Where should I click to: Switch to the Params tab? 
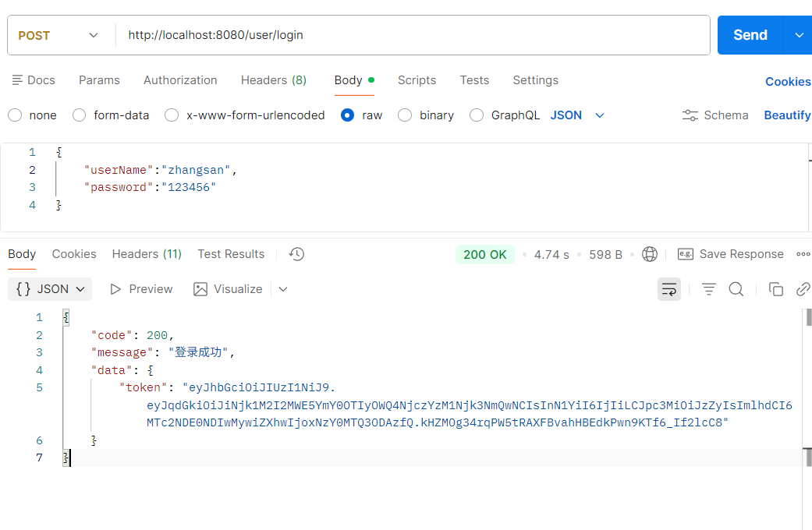click(x=99, y=80)
